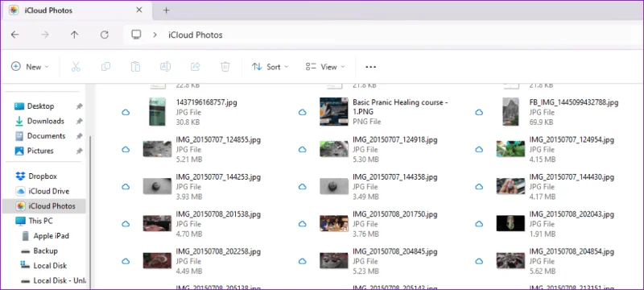Viewport: 644px width, 290px height.
Task: Click the Copy icon in toolbar
Action: tap(105, 67)
